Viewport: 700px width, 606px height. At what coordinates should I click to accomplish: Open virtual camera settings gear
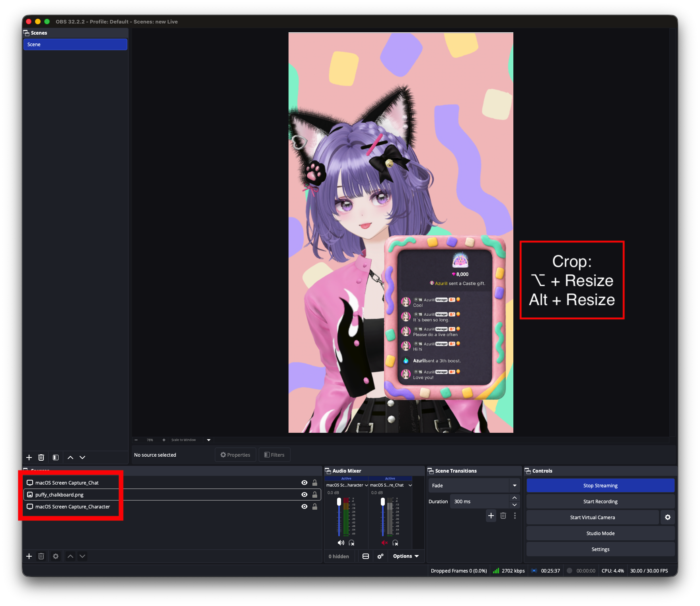pyautogui.click(x=668, y=517)
